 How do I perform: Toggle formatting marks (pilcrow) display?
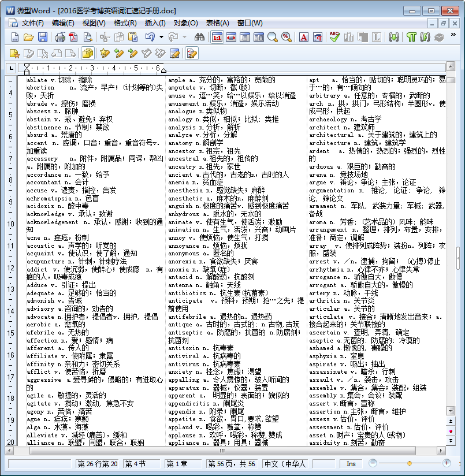pos(411,37)
